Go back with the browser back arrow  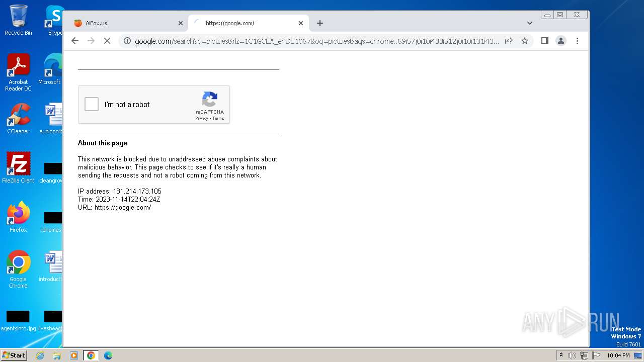pos(75,41)
